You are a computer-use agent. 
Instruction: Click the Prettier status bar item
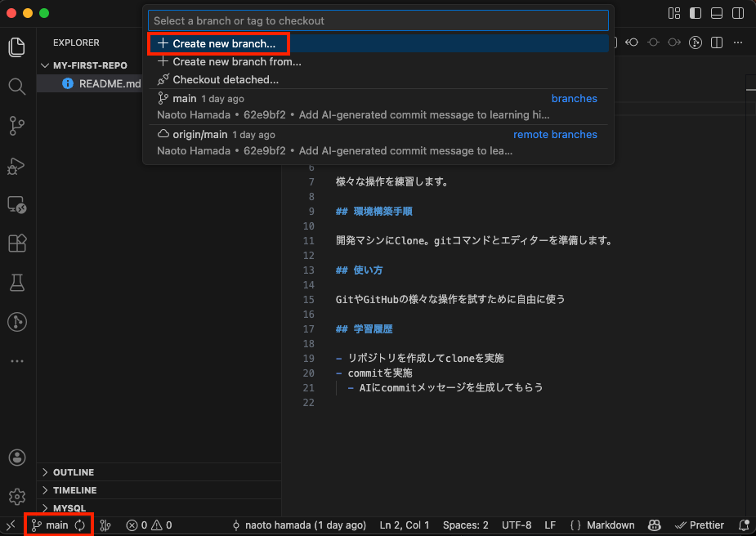pos(699,525)
